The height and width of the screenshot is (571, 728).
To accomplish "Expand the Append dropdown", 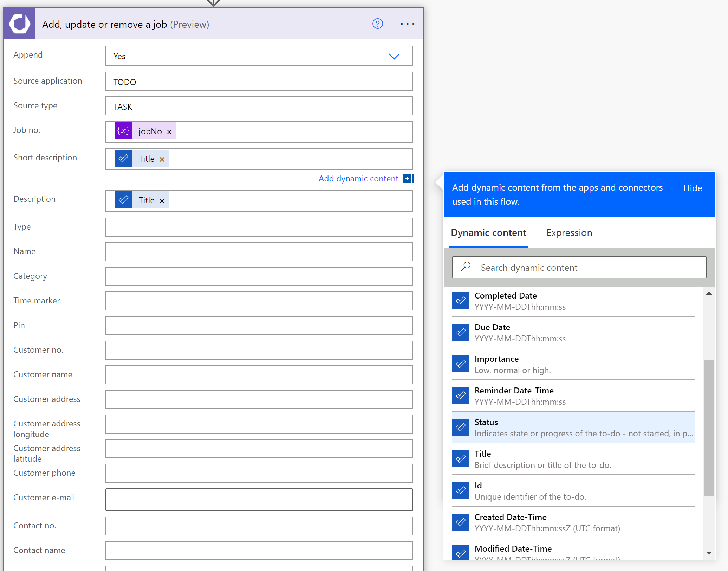I will 394,56.
